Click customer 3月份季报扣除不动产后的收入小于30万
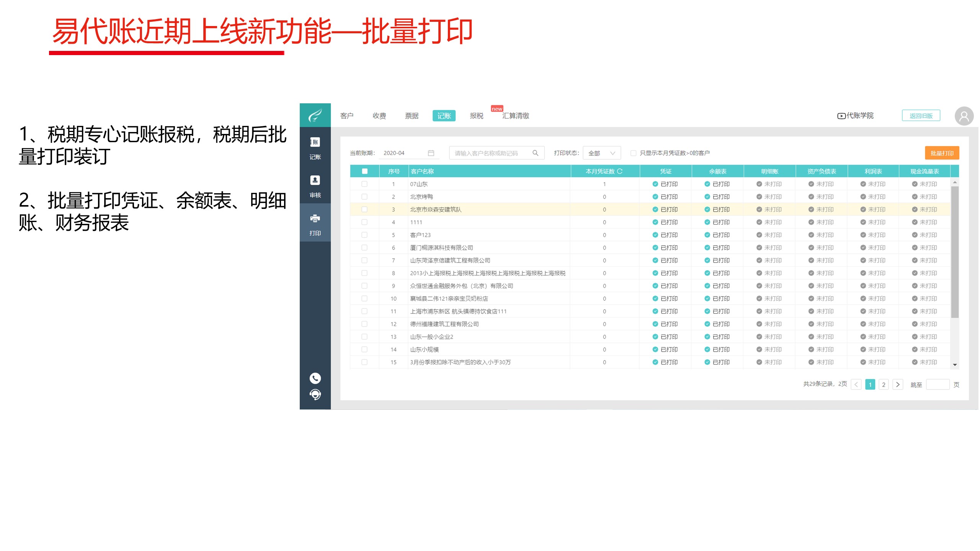This screenshot has width=980, height=551. [461, 362]
